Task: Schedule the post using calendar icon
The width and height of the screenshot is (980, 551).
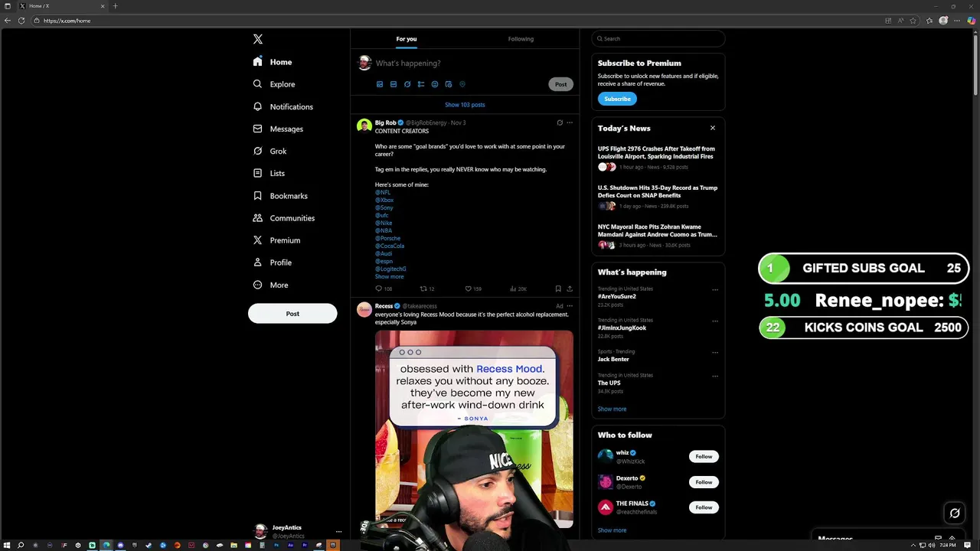Action: coord(448,84)
